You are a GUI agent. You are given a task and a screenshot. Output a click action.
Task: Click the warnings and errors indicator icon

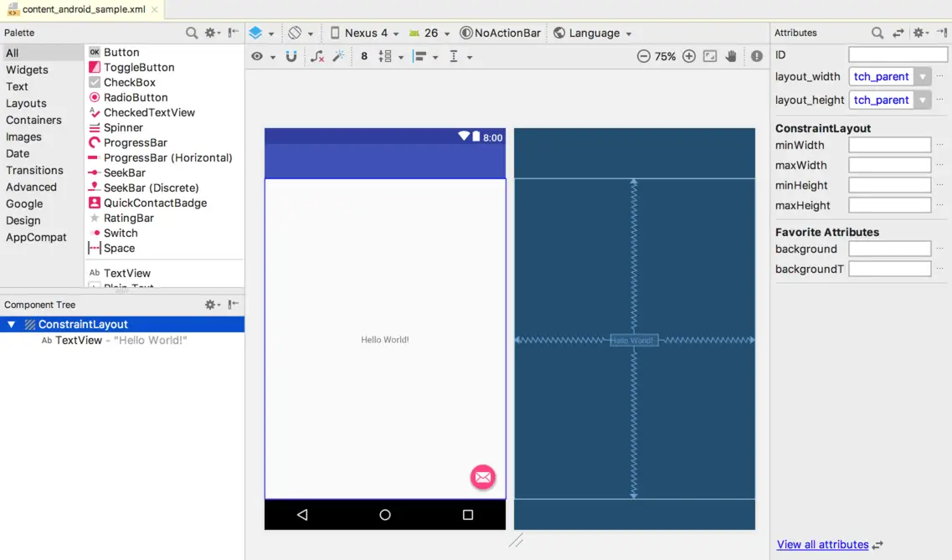click(757, 57)
